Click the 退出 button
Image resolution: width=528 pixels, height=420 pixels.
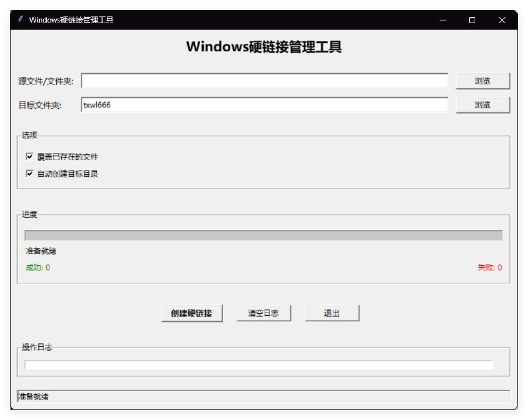pos(332,313)
